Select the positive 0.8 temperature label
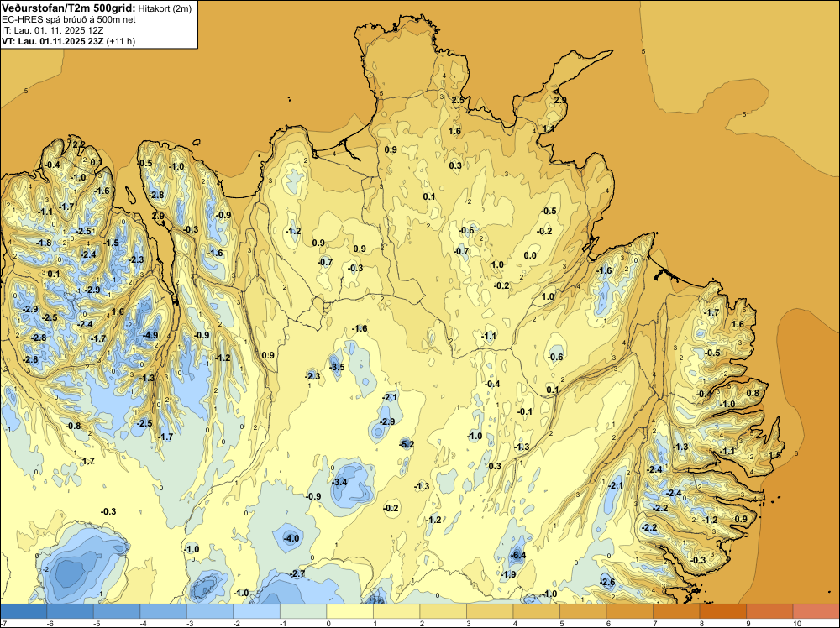This screenshot has width=840, height=628. (753, 393)
